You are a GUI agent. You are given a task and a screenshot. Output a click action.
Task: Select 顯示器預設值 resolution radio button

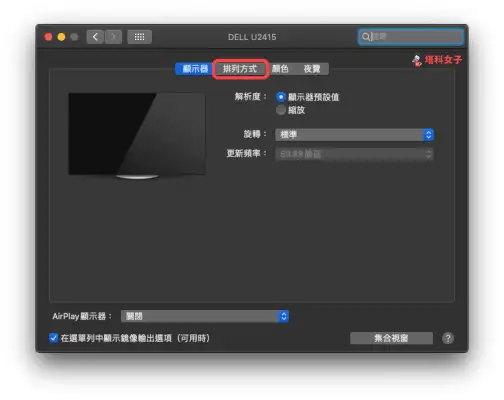click(281, 97)
